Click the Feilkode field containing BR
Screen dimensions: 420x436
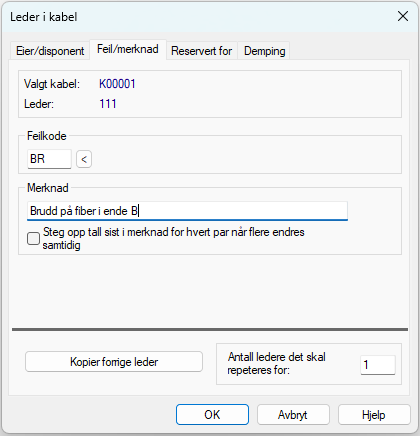[49, 159]
